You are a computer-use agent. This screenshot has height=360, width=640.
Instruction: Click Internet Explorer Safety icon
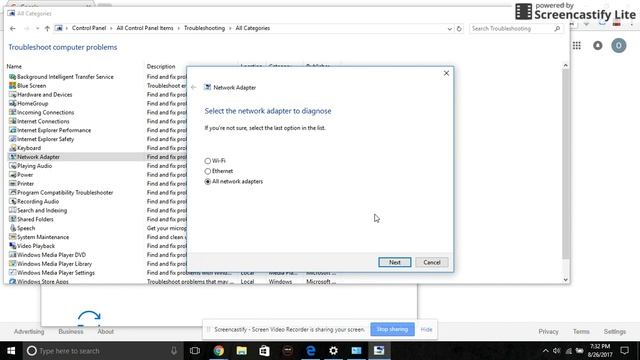[13, 139]
